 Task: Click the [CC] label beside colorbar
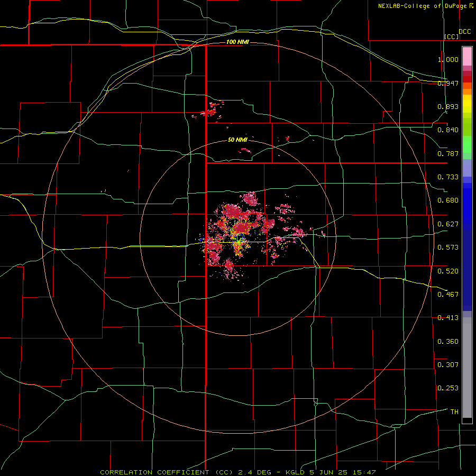pos(452,36)
